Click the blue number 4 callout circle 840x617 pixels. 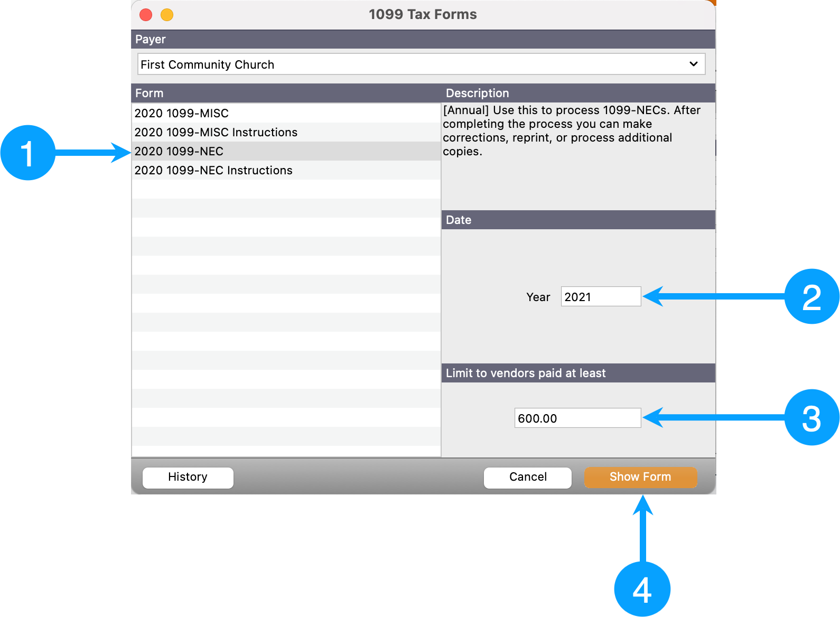coord(642,589)
